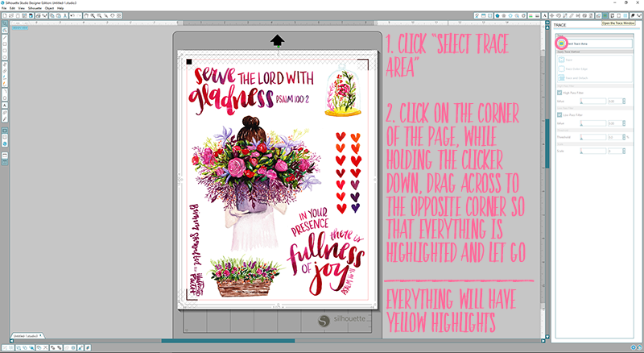Click the Undo arrow icon

[x=72, y=15]
